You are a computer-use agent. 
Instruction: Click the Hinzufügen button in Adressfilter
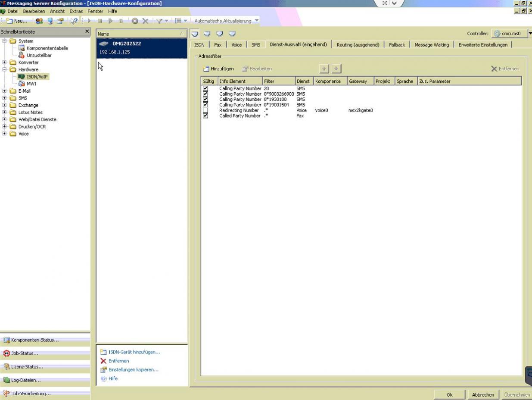[218, 69]
